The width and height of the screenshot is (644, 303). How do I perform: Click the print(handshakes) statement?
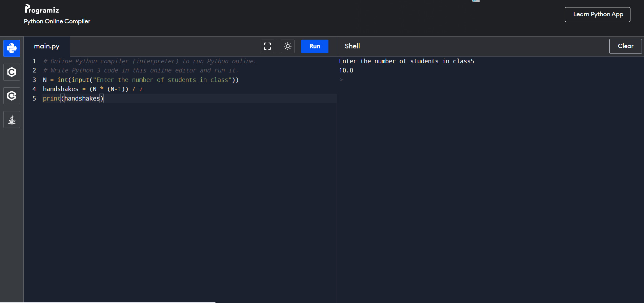(x=73, y=99)
